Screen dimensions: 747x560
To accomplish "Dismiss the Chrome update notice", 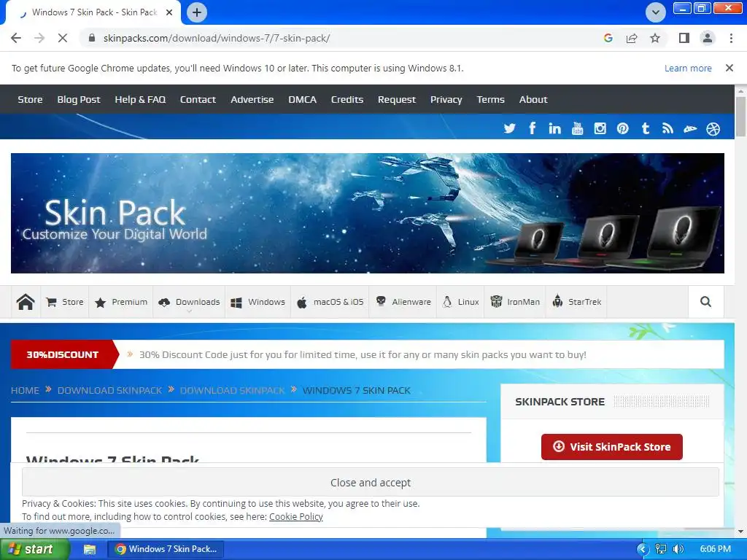I will pyautogui.click(x=729, y=68).
